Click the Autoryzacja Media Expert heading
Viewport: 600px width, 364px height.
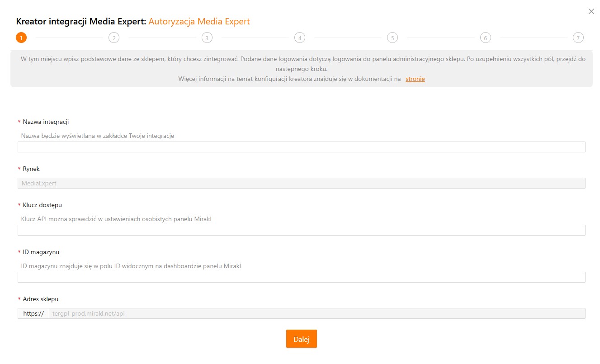pos(199,21)
